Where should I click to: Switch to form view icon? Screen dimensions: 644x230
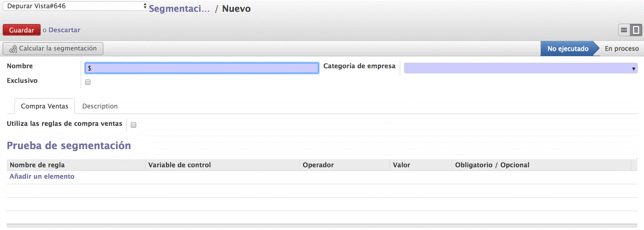(x=636, y=30)
